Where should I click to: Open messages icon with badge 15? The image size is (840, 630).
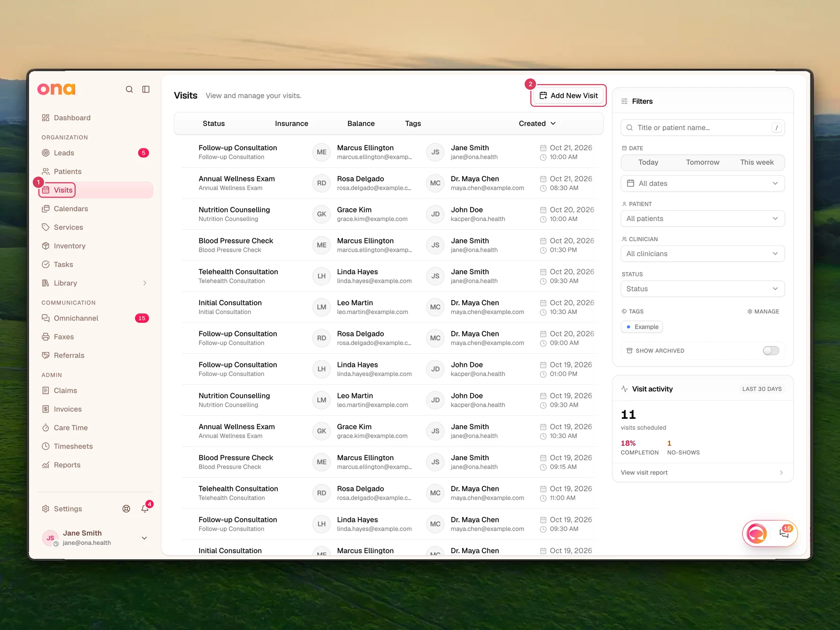pyautogui.click(x=785, y=533)
